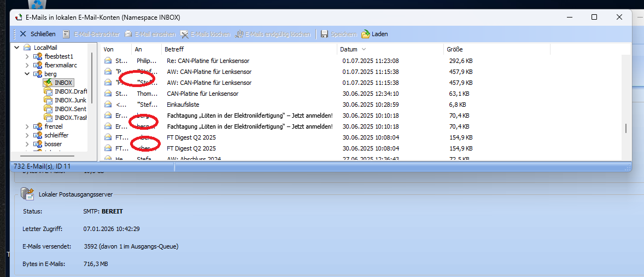Sort by the Datum column header
This screenshot has height=277, width=644.
tap(391, 49)
